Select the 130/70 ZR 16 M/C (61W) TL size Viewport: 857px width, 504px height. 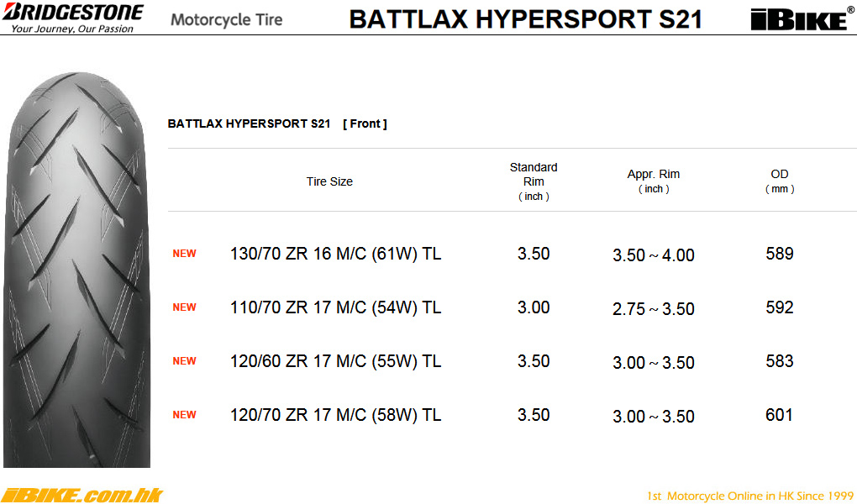click(335, 254)
